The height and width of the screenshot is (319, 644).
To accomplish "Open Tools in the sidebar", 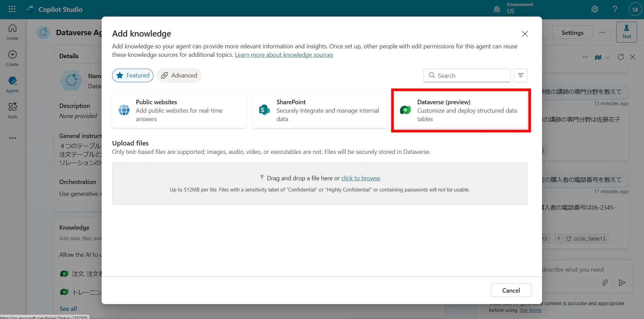I will pos(13,111).
